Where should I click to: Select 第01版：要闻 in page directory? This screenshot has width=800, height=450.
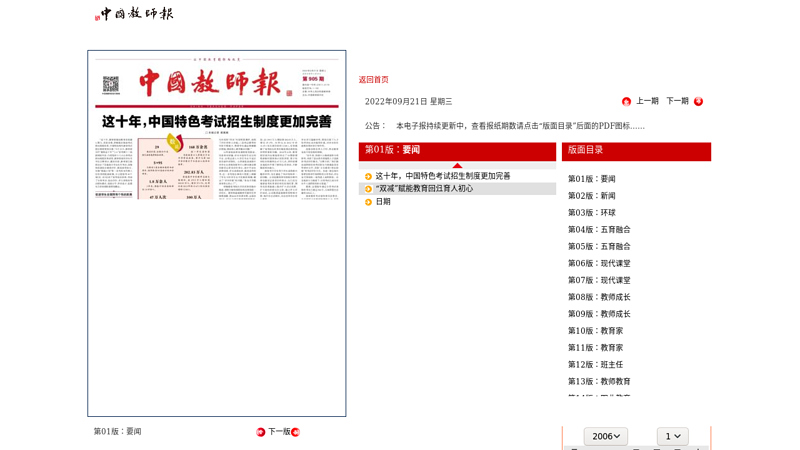tap(592, 179)
